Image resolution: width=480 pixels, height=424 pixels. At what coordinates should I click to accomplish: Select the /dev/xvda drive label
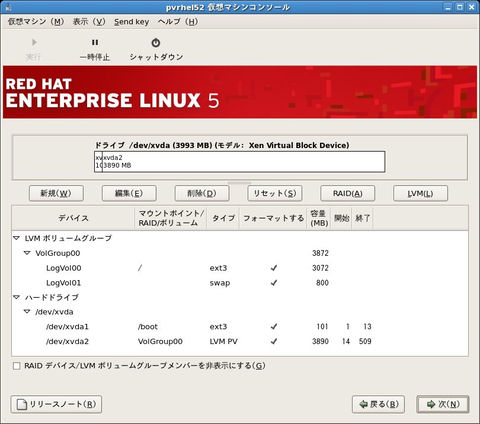tap(54, 312)
